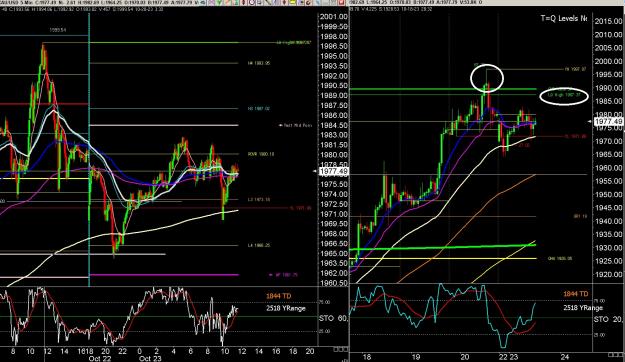Click the STO 20 label on the right chart
625x362 pixels.
(608, 319)
